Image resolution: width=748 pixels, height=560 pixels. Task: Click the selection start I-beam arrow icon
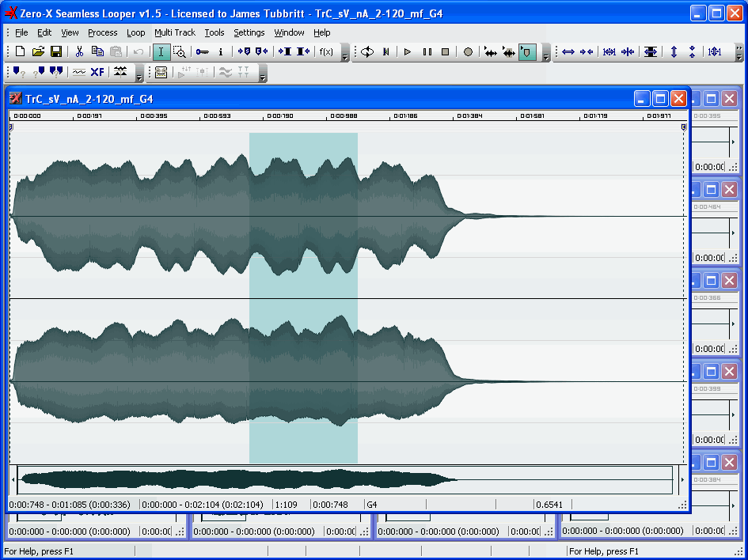click(x=285, y=51)
